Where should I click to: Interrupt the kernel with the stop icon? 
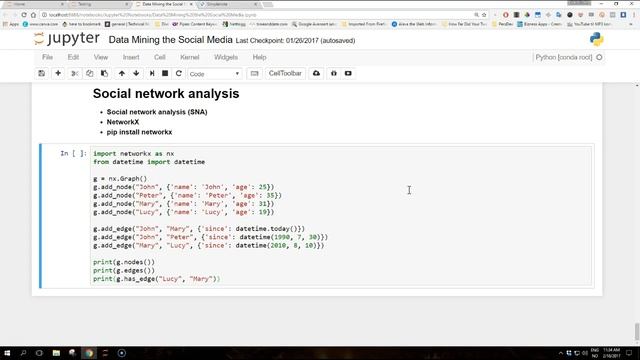pyautogui.click(x=165, y=73)
